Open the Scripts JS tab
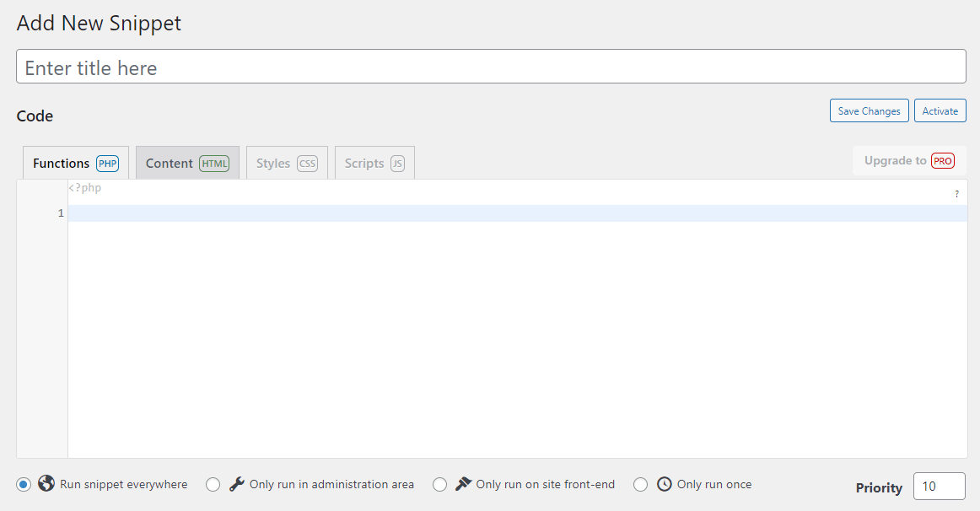The height and width of the screenshot is (511, 980). click(x=374, y=163)
